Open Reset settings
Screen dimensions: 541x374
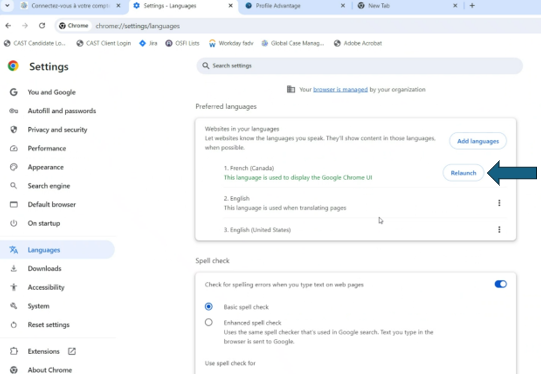(48, 325)
